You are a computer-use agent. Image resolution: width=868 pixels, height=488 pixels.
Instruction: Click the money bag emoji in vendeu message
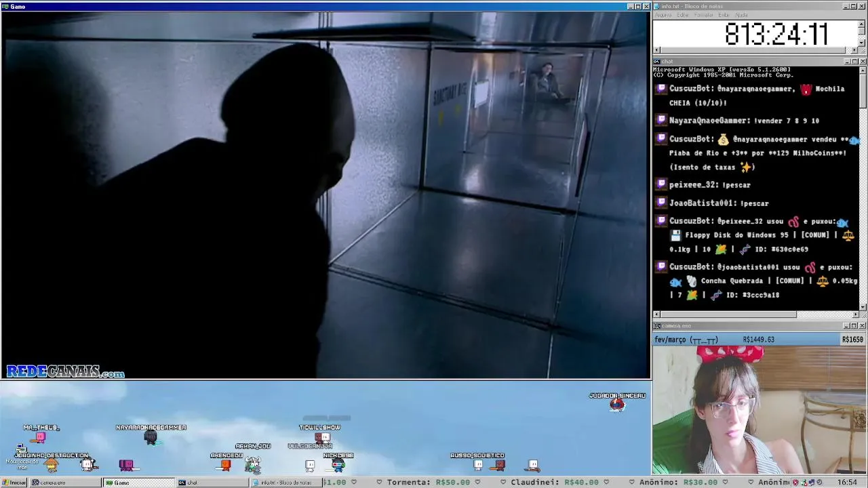723,139
